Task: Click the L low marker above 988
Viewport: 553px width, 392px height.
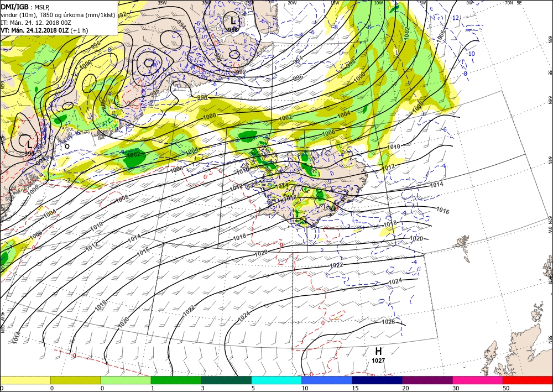Action: click(232, 21)
